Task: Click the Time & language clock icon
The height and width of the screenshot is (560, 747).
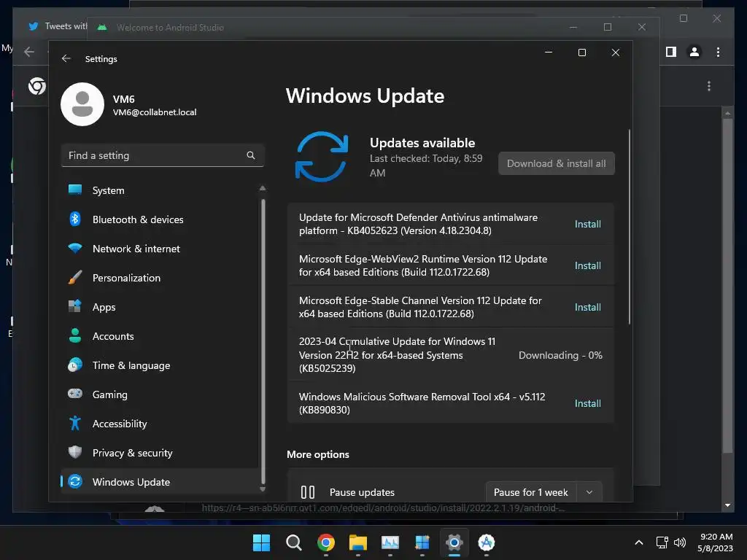Action: point(75,365)
